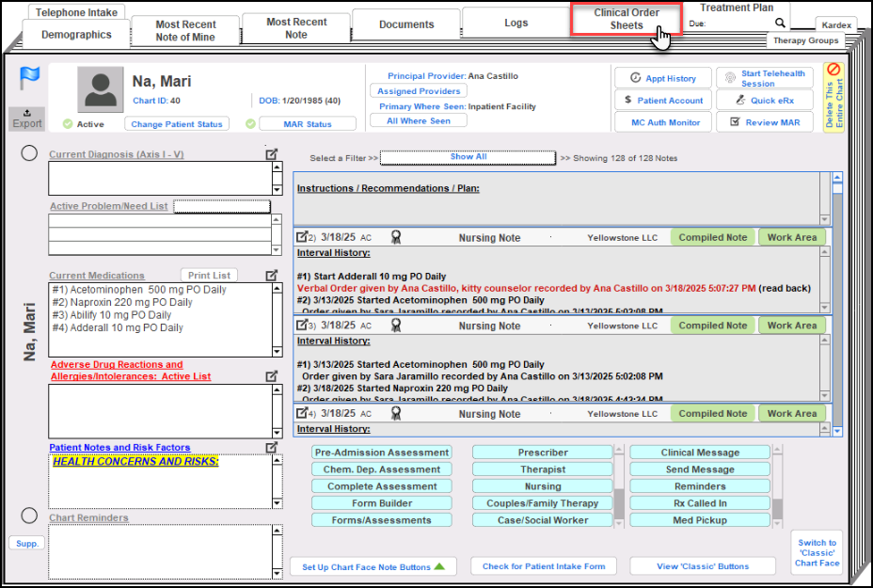Open the Clinical Order Sheets tab
Screen dimensions: 873x588
pos(626,20)
